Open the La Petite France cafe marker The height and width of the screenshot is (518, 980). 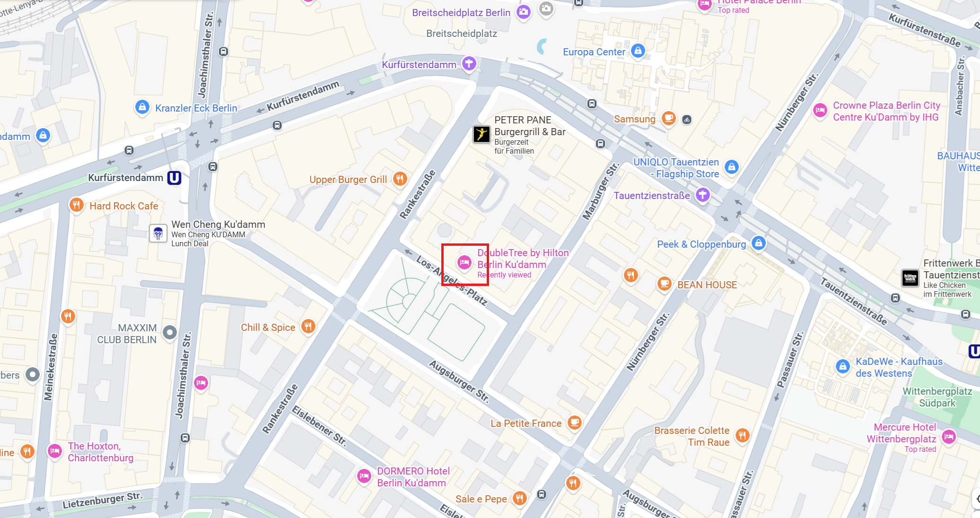574,423
